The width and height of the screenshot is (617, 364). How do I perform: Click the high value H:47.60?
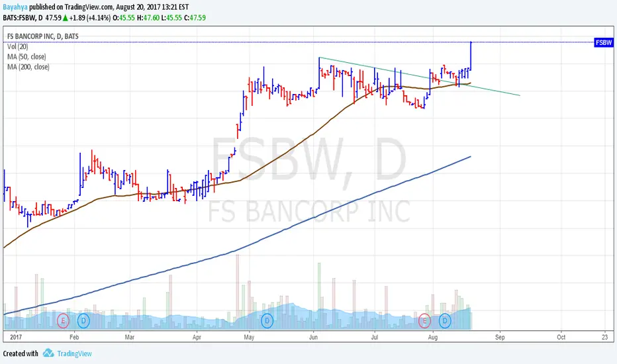point(148,18)
